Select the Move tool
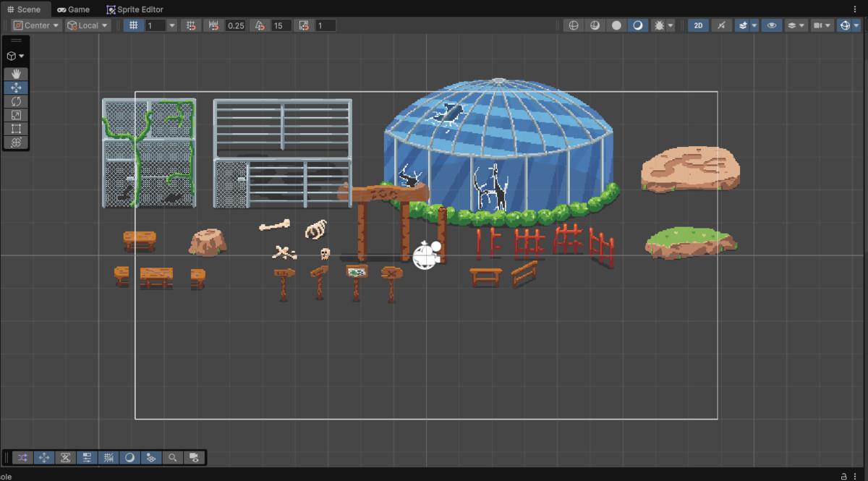The height and width of the screenshot is (481, 868). [16, 88]
